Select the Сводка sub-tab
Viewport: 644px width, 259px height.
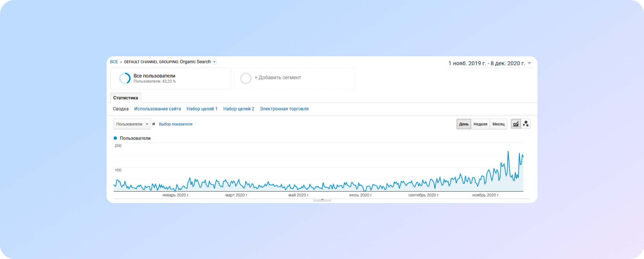(121, 109)
